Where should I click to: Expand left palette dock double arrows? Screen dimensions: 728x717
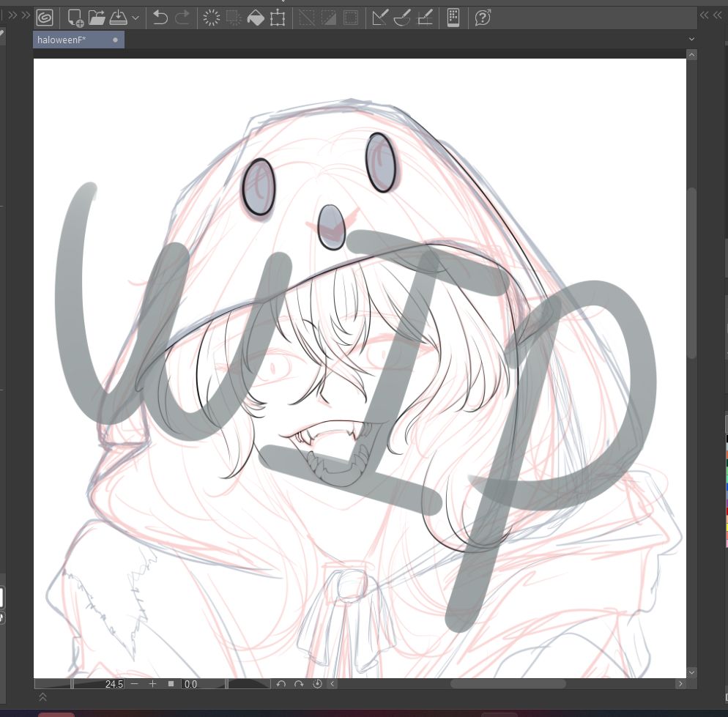coord(12,15)
